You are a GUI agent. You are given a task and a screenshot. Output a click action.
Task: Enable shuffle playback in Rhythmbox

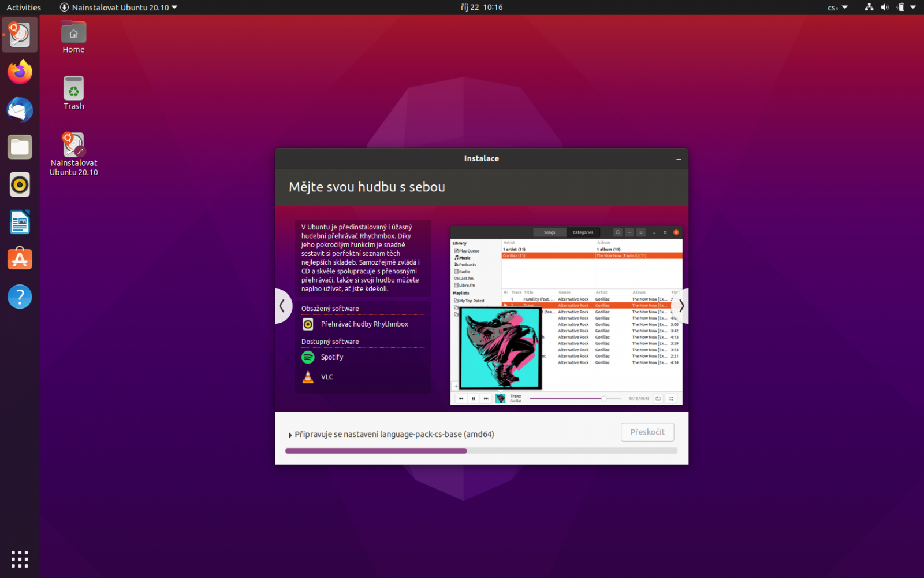pyautogui.click(x=670, y=398)
